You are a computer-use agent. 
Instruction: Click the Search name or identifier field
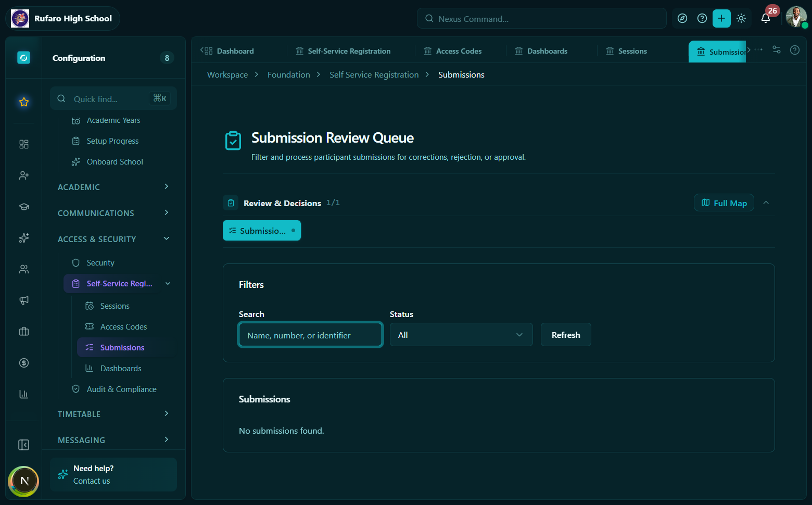point(311,335)
